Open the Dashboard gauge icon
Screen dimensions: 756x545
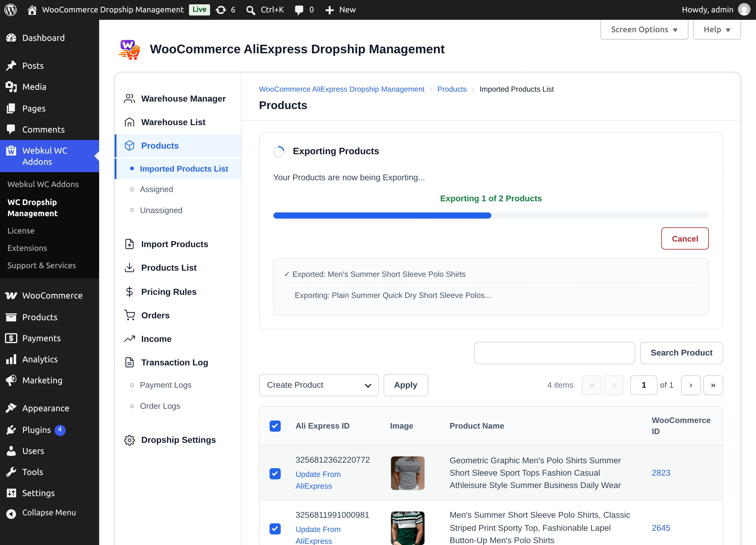[11, 38]
